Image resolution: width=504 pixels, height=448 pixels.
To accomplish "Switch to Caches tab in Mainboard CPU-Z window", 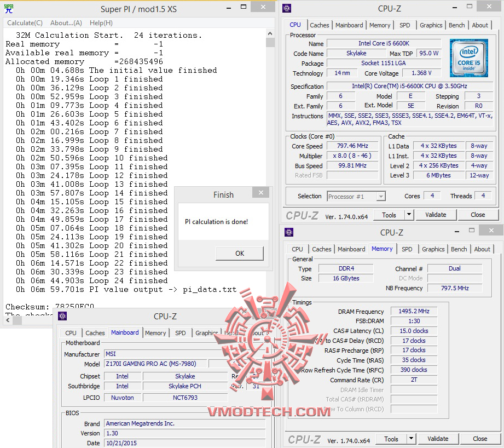I will click(x=95, y=333).
